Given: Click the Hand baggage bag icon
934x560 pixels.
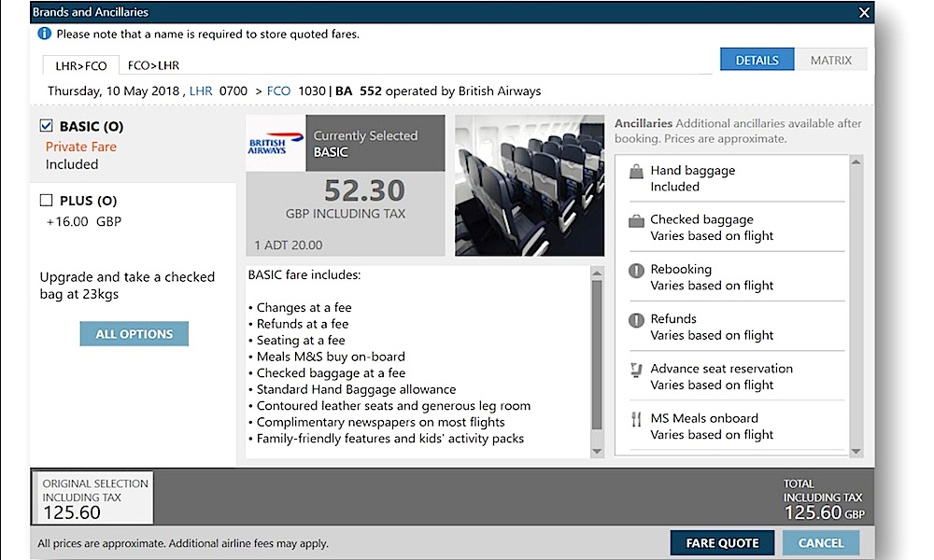Looking at the screenshot, I should [636, 172].
